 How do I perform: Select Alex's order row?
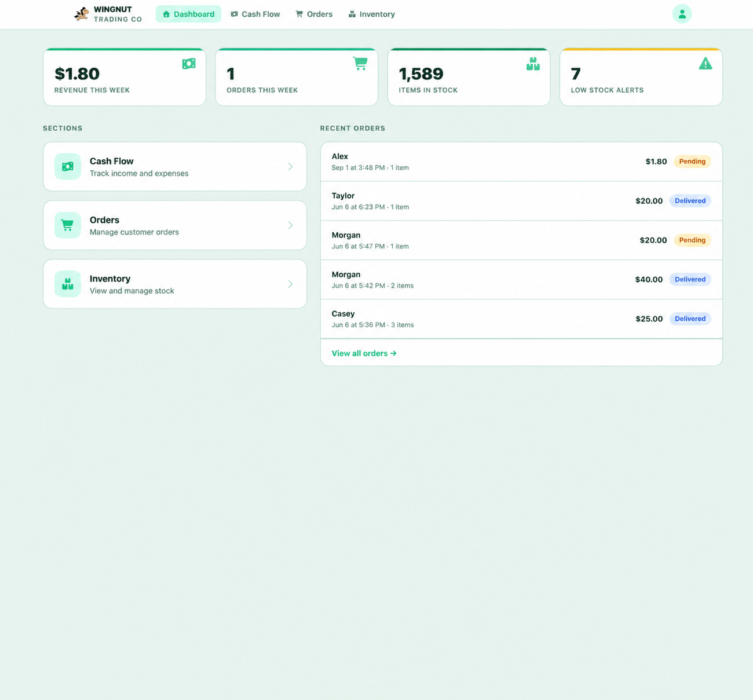tap(521, 162)
